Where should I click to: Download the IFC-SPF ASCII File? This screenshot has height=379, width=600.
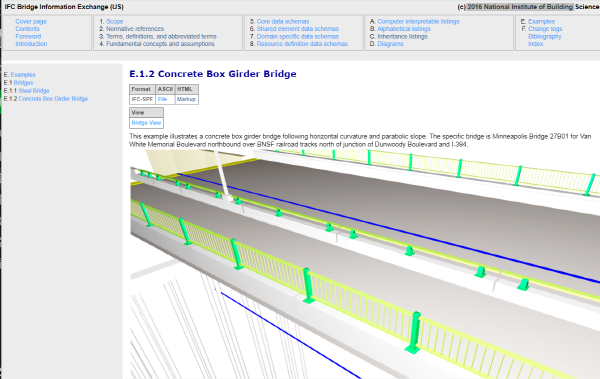coord(162,99)
